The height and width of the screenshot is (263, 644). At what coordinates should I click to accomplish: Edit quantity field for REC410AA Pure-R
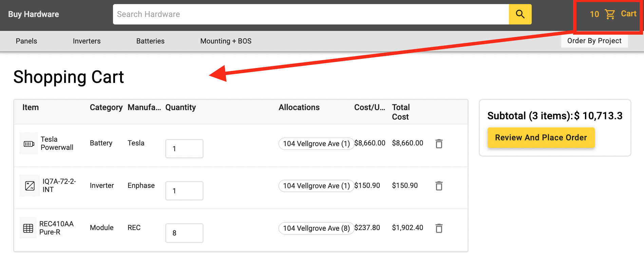184,233
